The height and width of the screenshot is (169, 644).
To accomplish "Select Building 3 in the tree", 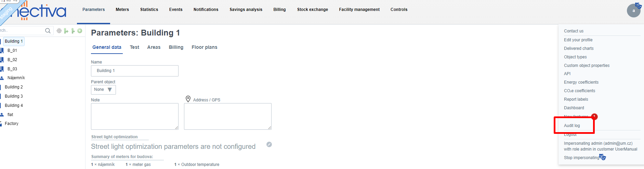I will [x=14, y=96].
